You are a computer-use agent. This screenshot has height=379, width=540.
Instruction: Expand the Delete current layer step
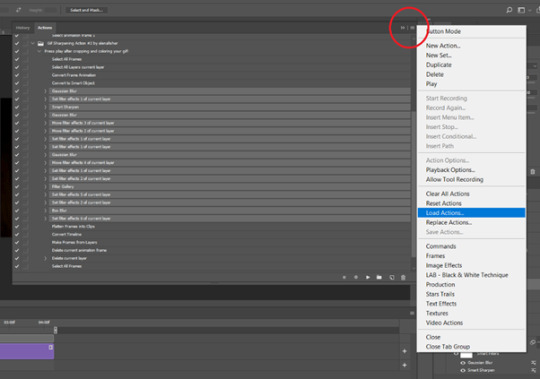click(x=45, y=258)
